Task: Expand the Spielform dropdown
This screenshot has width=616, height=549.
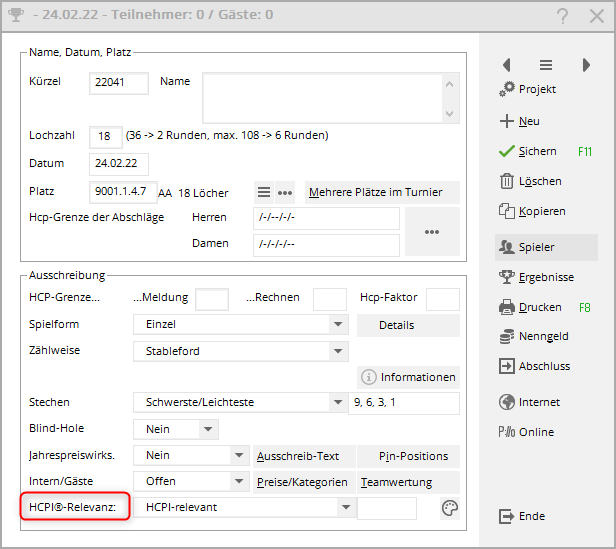Action: coord(339,325)
